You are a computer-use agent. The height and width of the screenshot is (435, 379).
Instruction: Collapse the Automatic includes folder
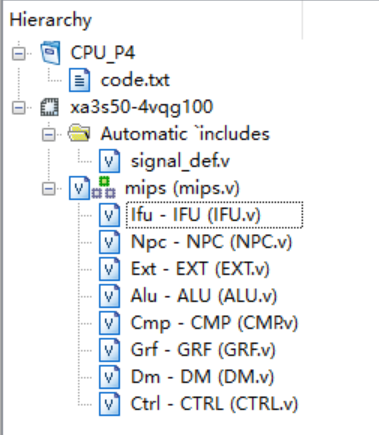(49, 134)
